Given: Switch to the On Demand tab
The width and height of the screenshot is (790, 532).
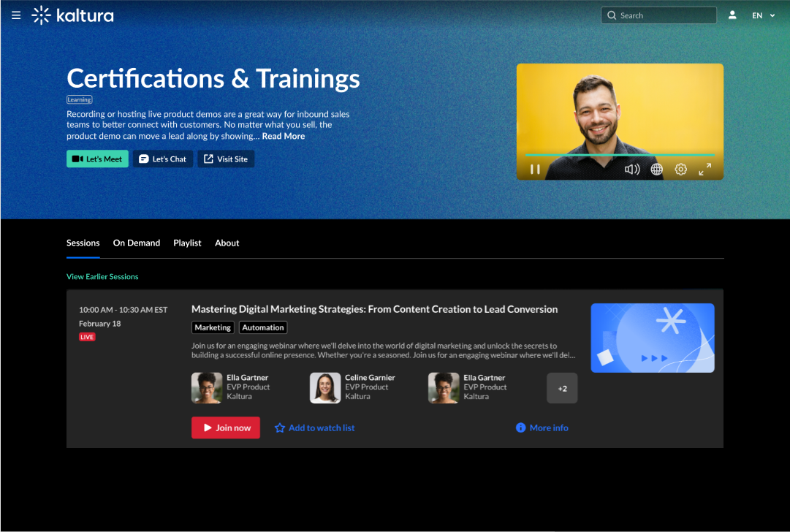Looking at the screenshot, I should click(137, 243).
